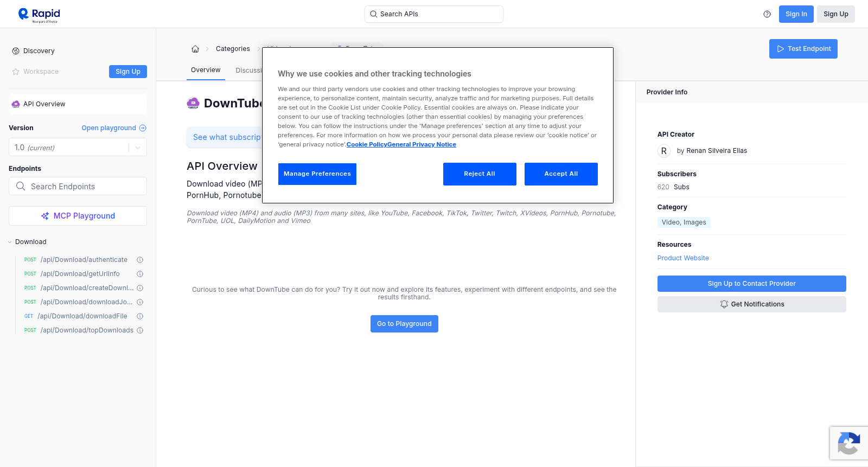Click Reject All cookies button

click(x=480, y=174)
